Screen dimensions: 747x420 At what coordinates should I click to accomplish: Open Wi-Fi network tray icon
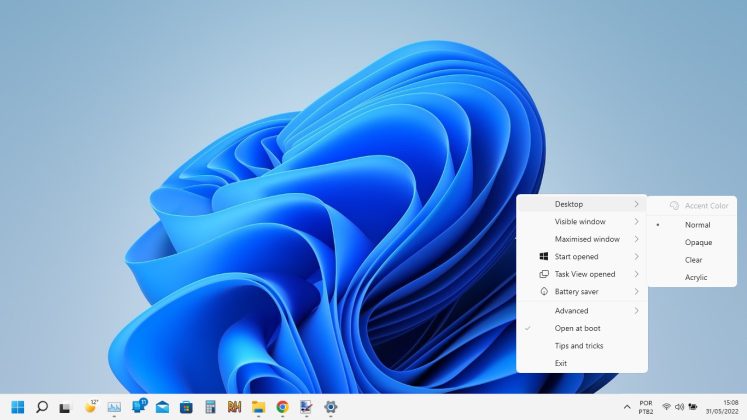(666, 407)
